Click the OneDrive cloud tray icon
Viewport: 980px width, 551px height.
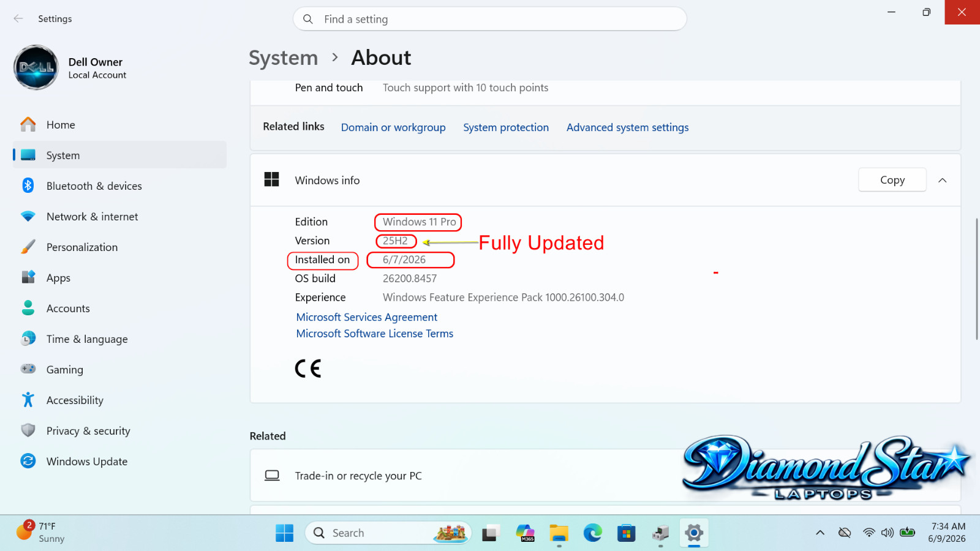845,533
